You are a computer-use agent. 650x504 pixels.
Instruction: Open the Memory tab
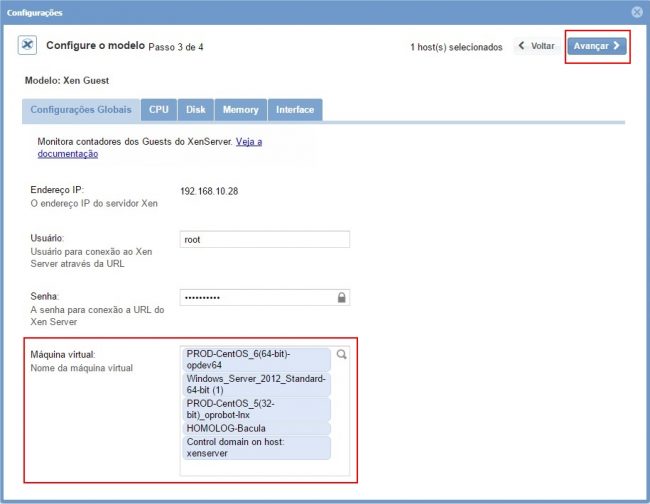[240, 109]
